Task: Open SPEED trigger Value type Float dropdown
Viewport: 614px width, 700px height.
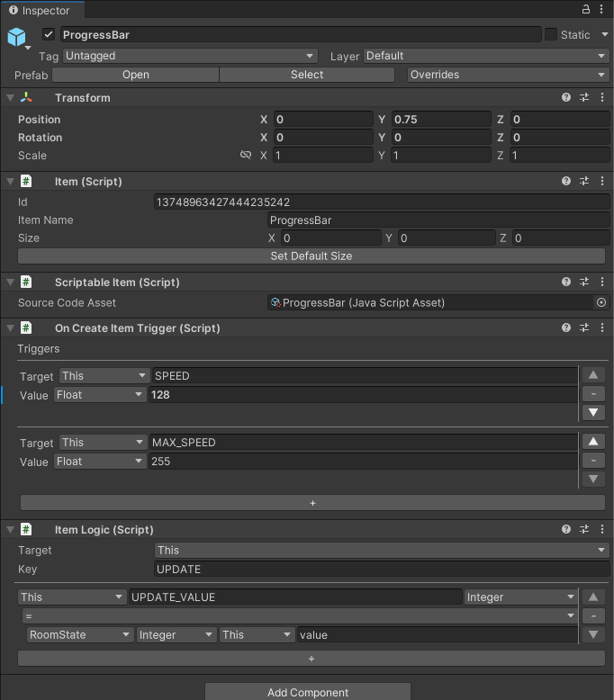Action: (100, 395)
